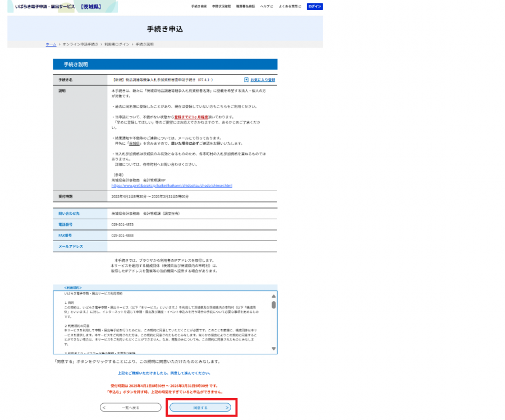
Task: Click the お気に入り登録 favorite plus icon
Action: click(246, 80)
